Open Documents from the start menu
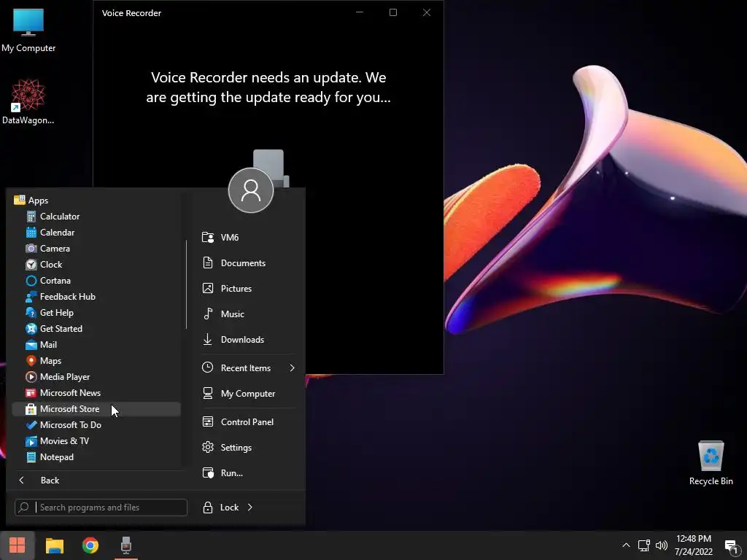 (x=248, y=262)
